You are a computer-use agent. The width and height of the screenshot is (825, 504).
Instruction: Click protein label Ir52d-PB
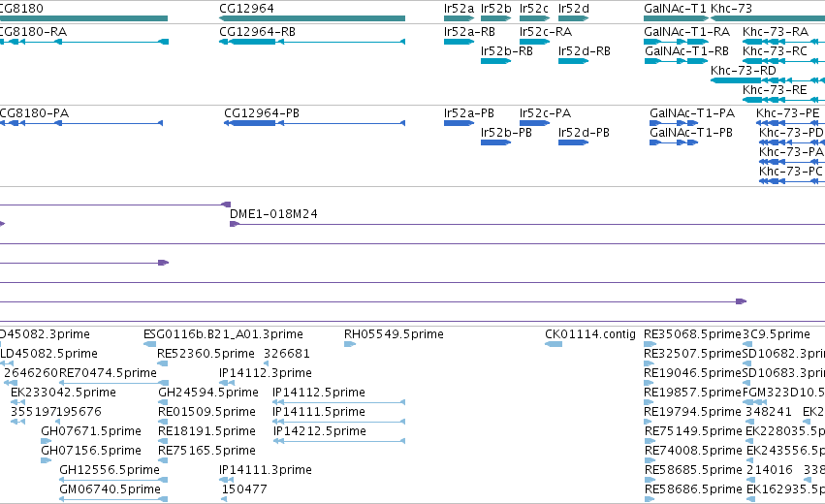point(584,133)
